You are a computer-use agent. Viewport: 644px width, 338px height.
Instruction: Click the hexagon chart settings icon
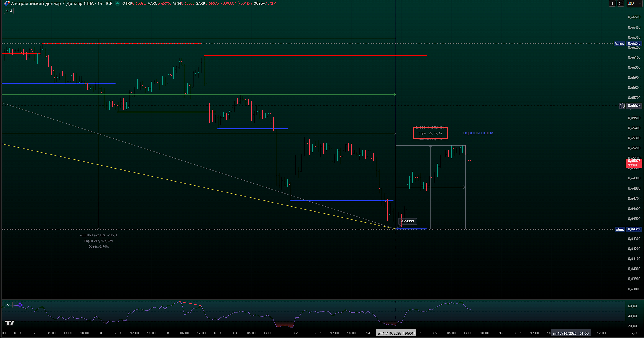click(x=635, y=333)
